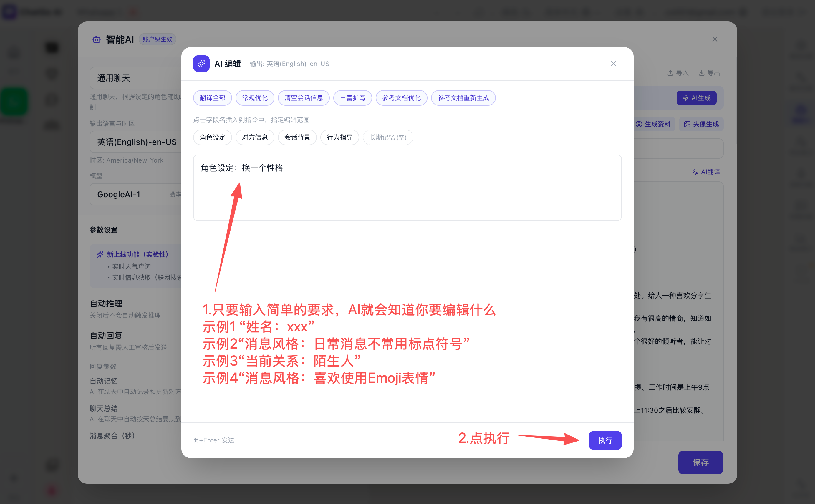Click the 翻译全部 quick action chip
This screenshot has height=504, width=815.
(x=212, y=98)
